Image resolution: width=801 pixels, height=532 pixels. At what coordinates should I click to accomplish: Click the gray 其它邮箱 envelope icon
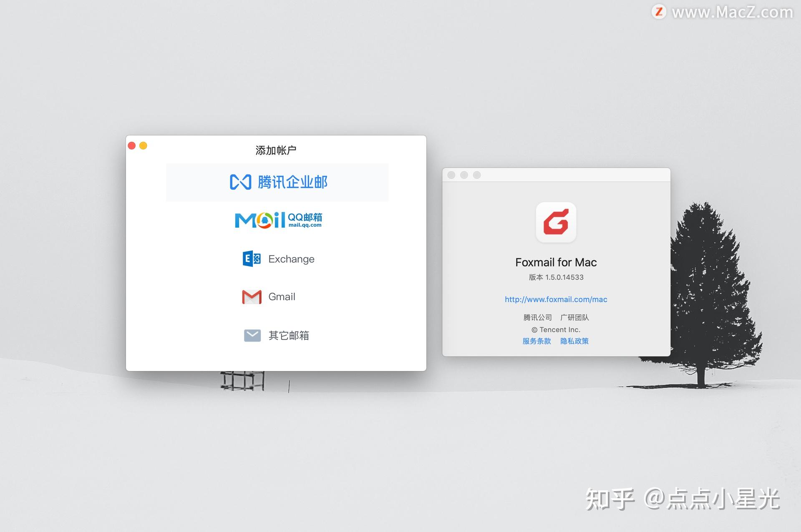pyautogui.click(x=252, y=335)
